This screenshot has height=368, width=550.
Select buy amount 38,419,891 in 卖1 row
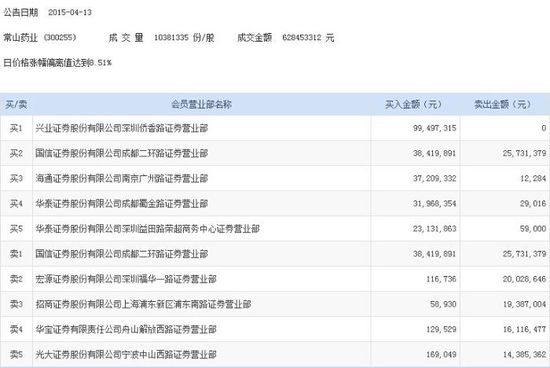pos(435,254)
